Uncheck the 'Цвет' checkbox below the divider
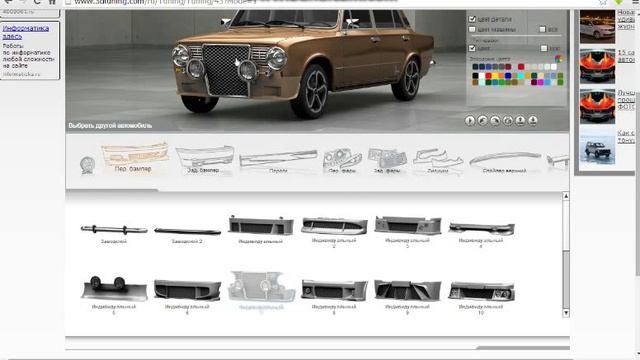Image resolution: width=640 pixels, height=360 pixels. point(472,48)
